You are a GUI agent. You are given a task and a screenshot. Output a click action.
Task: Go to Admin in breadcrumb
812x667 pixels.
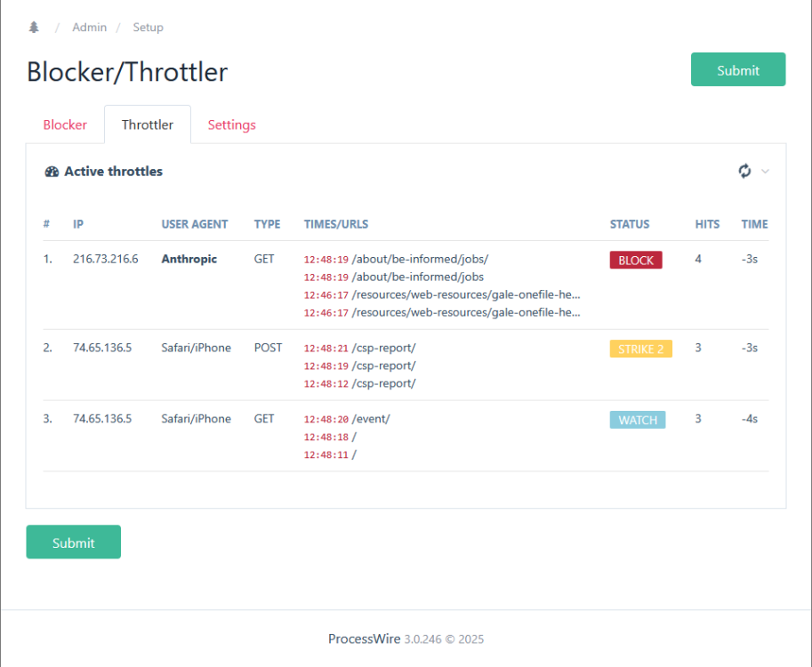pyautogui.click(x=89, y=28)
